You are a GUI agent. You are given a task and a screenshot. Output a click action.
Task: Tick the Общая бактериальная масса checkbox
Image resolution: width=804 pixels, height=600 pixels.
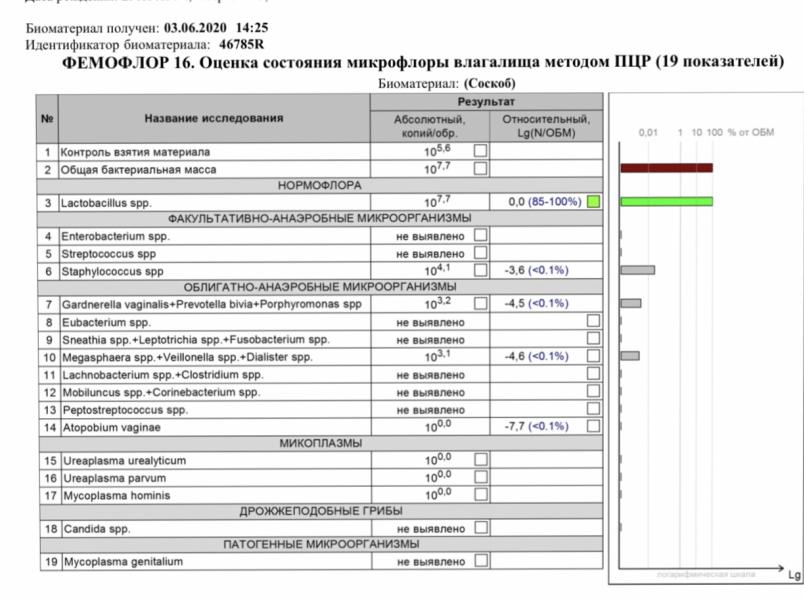(x=480, y=168)
